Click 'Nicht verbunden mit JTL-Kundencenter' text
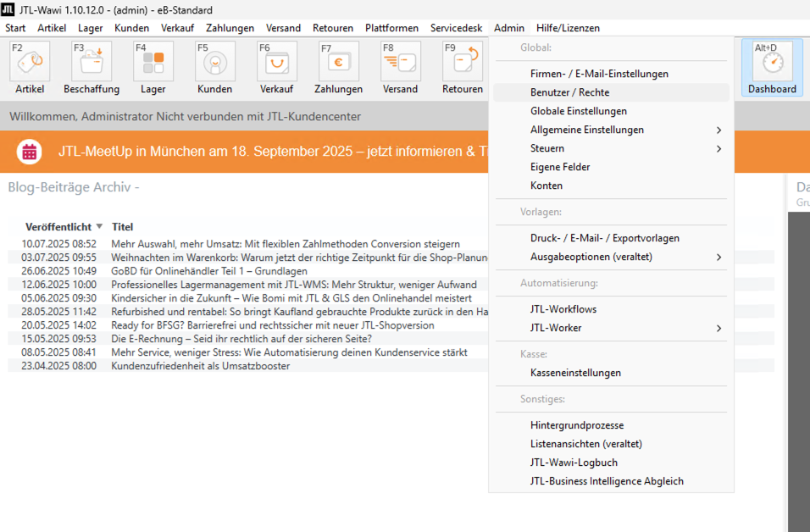The width and height of the screenshot is (810, 532). 258,117
